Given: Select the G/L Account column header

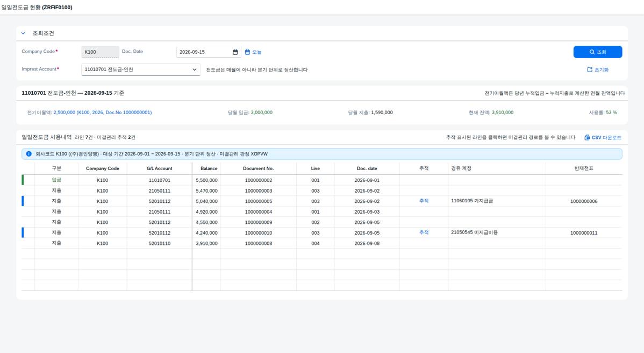Looking at the screenshot, I should 159,168.
